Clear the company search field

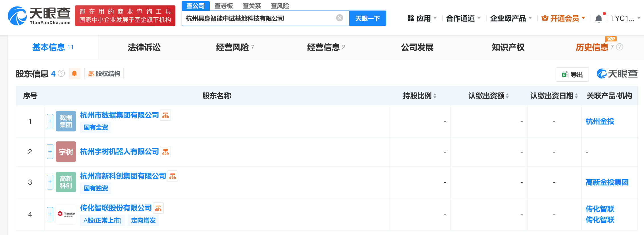pos(339,18)
